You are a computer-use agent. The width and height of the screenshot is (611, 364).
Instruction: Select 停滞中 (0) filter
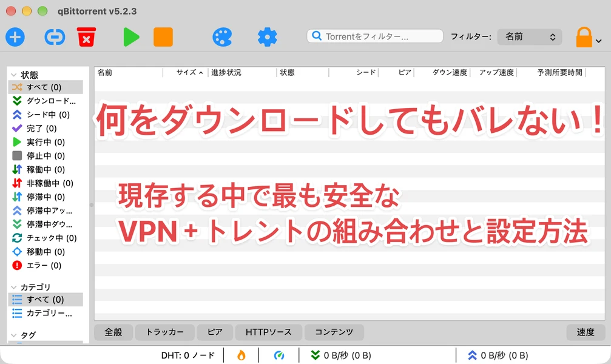[x=46, y=197]
